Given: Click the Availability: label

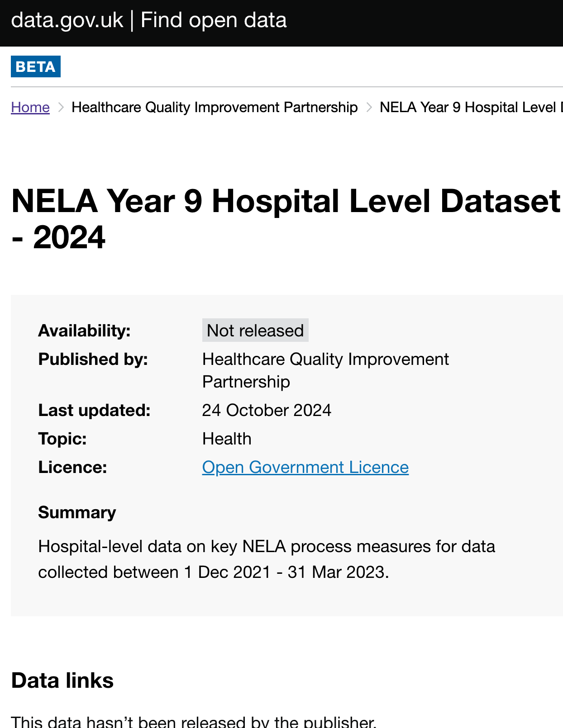Looking at the screenshot, I should (84, 331).
